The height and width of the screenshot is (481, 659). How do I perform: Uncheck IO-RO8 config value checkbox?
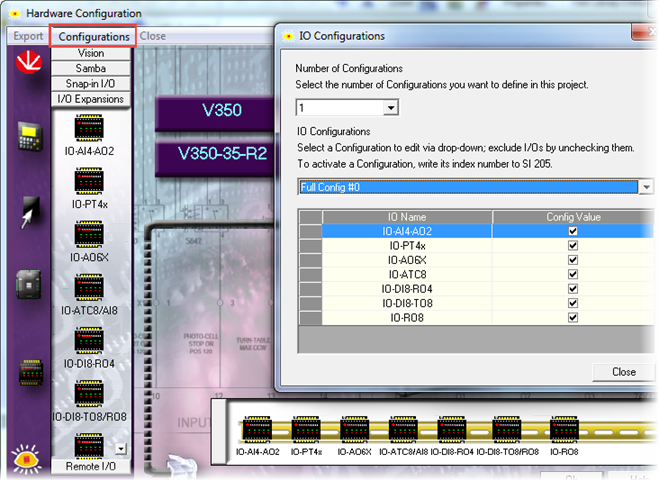tap(572, 317)
